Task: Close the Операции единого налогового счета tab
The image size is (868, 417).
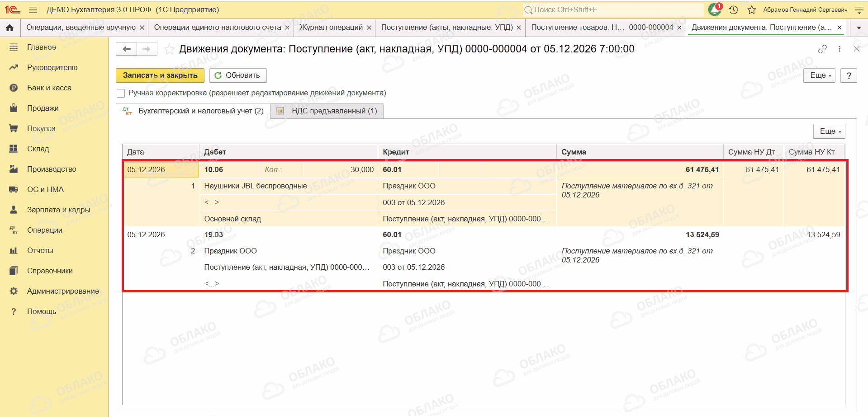Action: pos(287,28)
